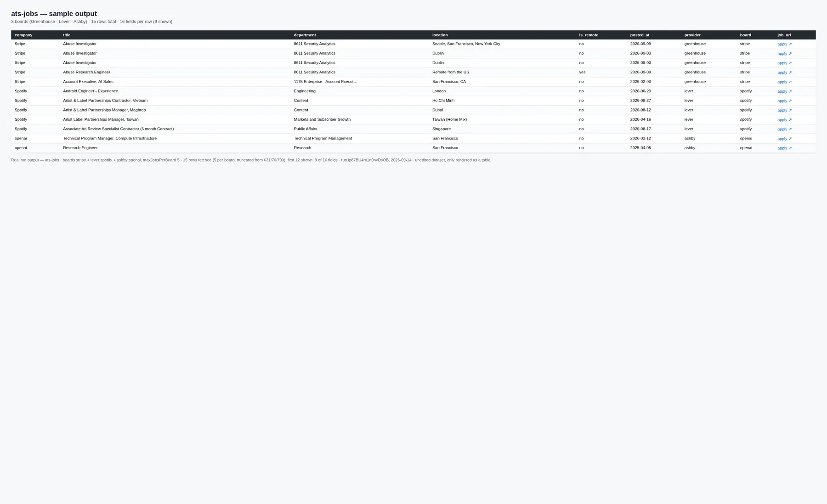Open apply link for the Vietnam contractor job
827x504 pixels.
click(784, 101)
